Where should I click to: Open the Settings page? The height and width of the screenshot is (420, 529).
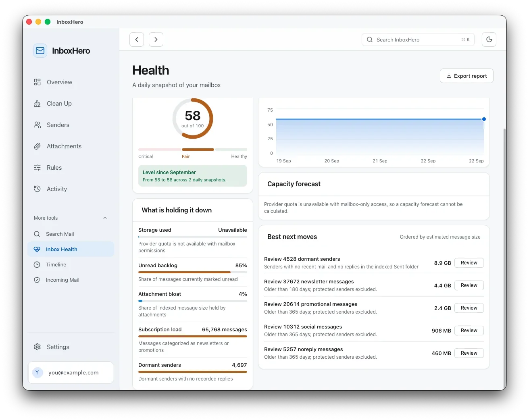(71, 347)
